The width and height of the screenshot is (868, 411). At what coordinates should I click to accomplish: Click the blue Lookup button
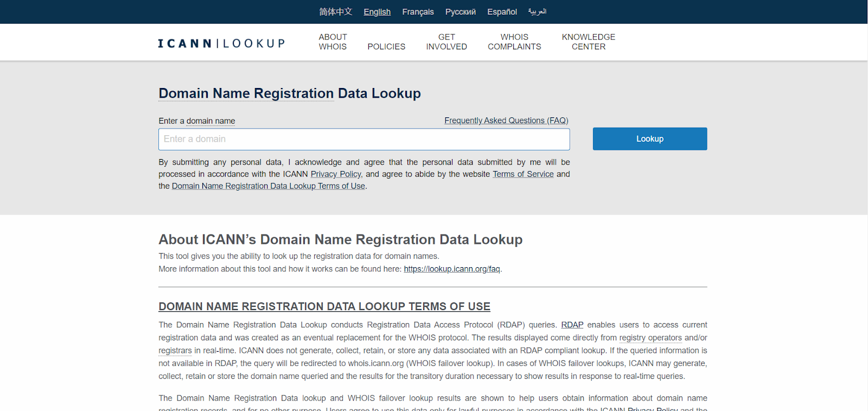(650, 139)
